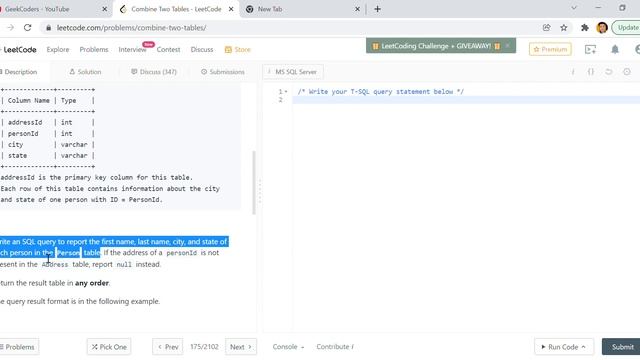The width and height of the screenshot is (640, 360).
Task: Open the editor settings clock icon
Action: pyautogui.click(x=627, y=72)
